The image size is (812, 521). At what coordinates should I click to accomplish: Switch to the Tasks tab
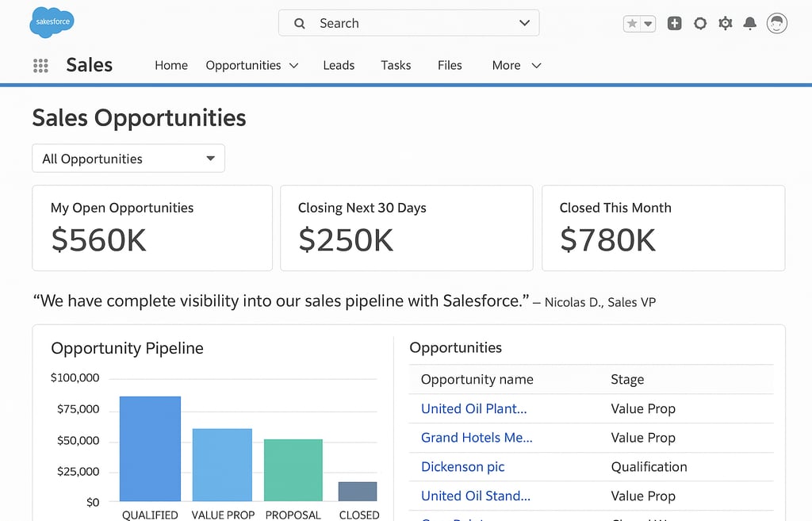(396, 66)
